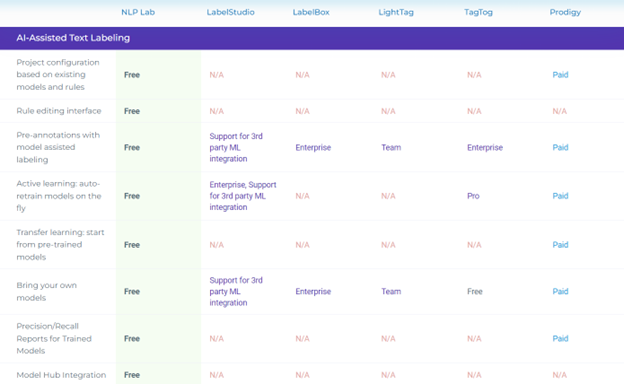Click LabelStudio 'Support for 3rd party ML' in Bring your own models row
The width and height of the screenshot is (624, 384).
[x=236, y=291]
